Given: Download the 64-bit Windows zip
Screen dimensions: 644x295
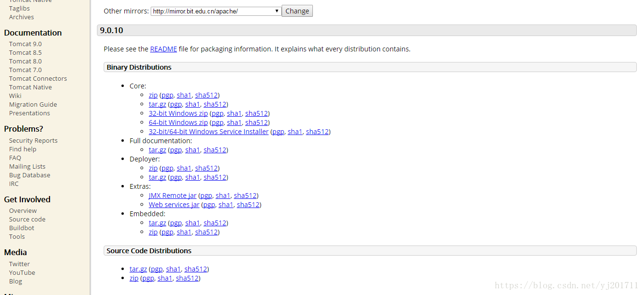Looking at the screenshot, I should (179, 123).
